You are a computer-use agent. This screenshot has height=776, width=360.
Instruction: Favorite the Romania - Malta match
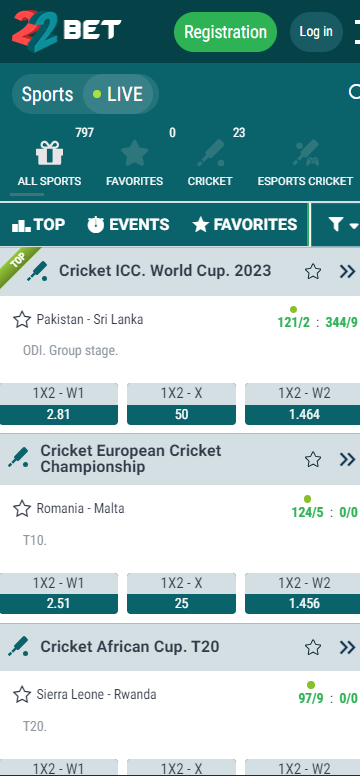point(22,508)
